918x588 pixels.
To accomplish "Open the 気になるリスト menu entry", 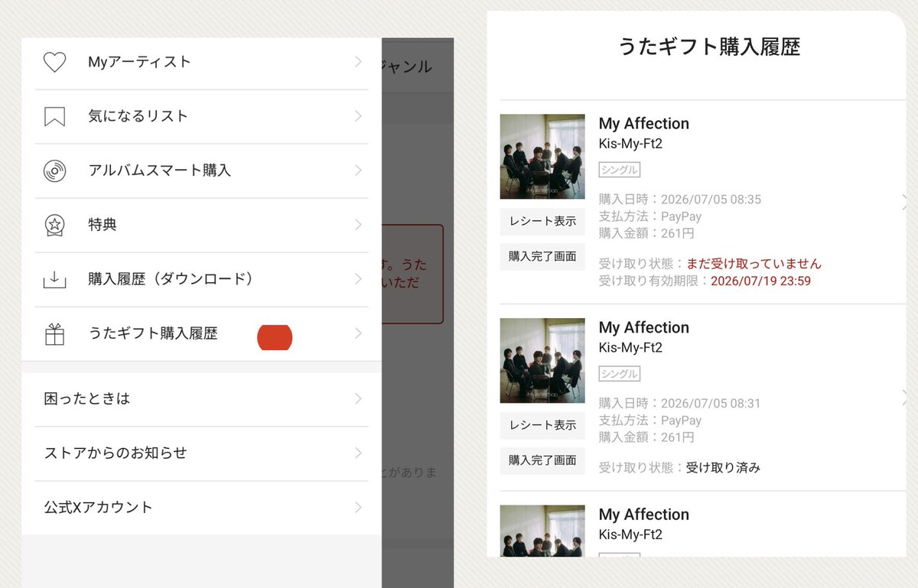I will [x=201, y=116].
